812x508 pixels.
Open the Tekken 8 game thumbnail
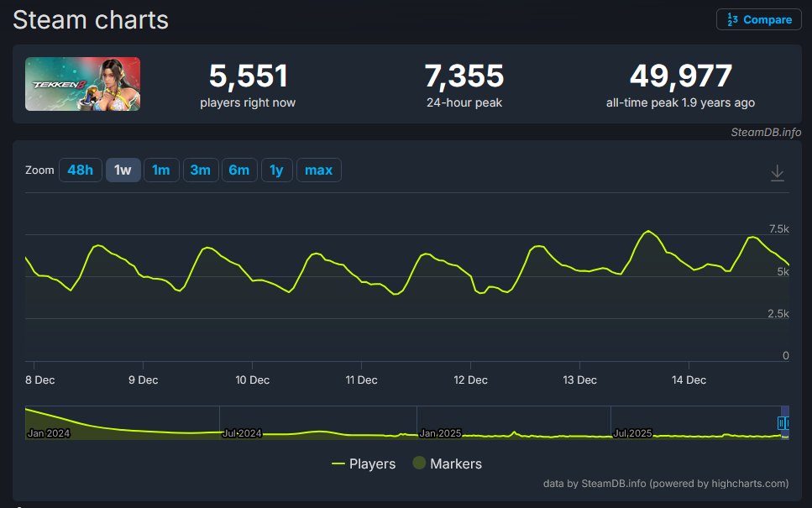83,84
